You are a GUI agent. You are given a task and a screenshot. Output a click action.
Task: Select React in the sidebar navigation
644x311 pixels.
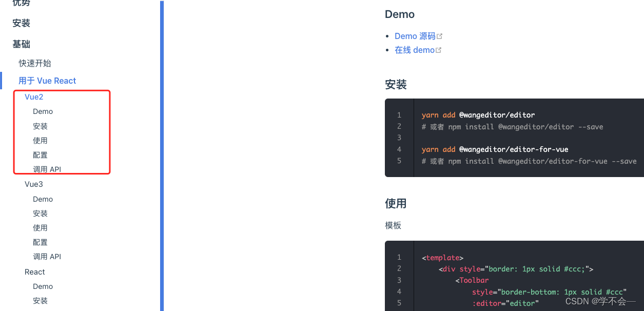(x=34, y=271)
